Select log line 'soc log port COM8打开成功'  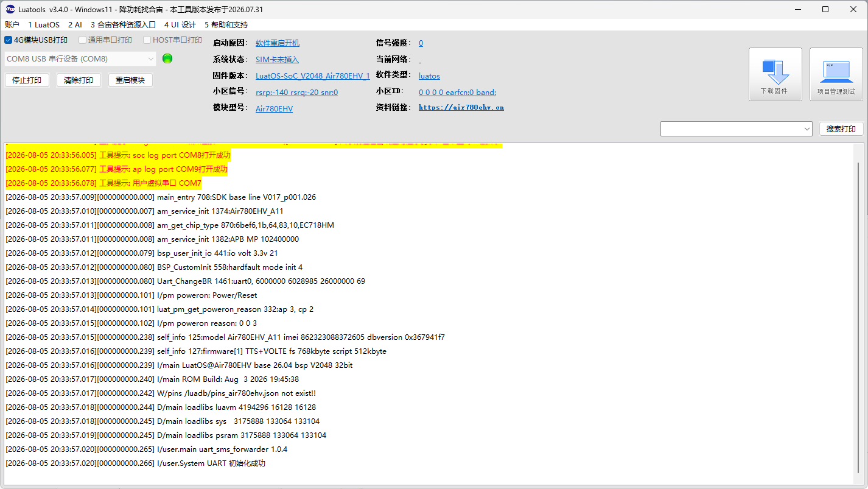point(118,155)
